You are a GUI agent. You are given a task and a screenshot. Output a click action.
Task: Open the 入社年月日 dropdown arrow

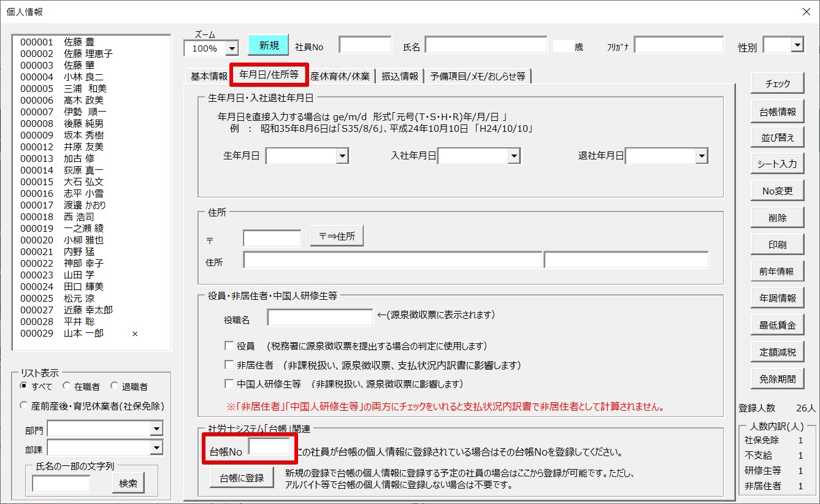[x=514, y=156]
